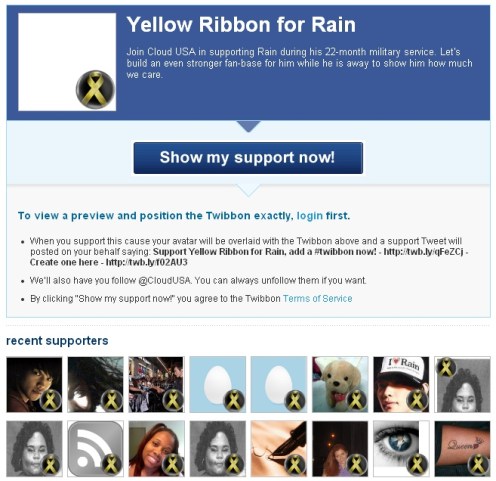
Task: Open the smiling woman with red hair avatar
Action: [x=157, y=449]
